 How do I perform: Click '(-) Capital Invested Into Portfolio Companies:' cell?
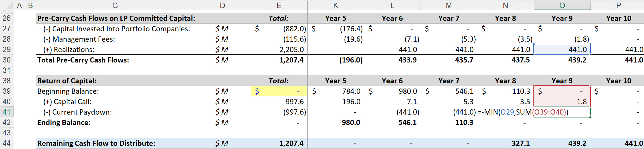[115, 29]
